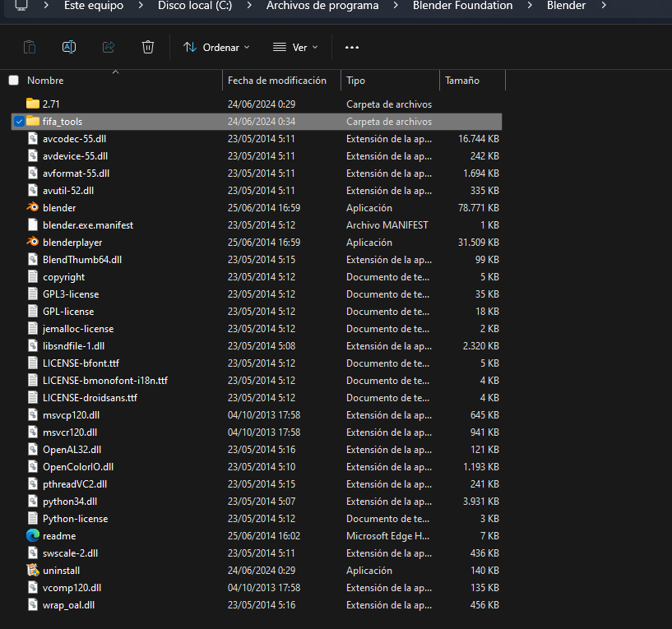
Task: Navigate to Blender Foundation breadcrumb
Action: coord(463,6)
